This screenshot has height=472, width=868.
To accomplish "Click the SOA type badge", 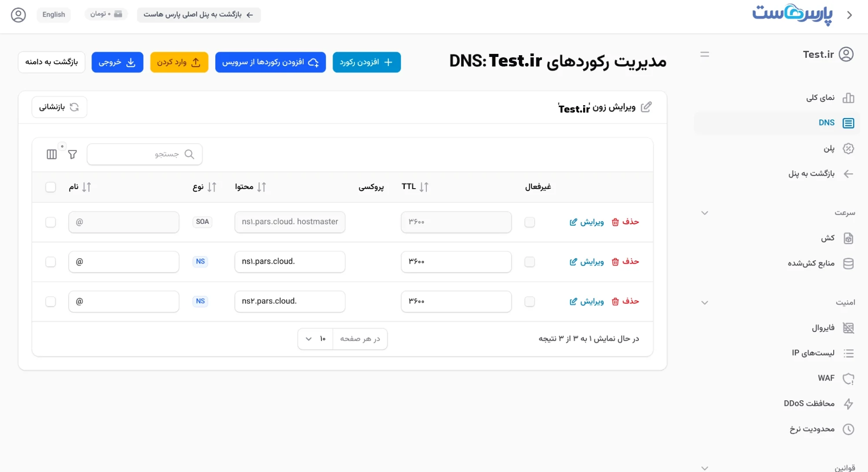I will pos(202,222).
